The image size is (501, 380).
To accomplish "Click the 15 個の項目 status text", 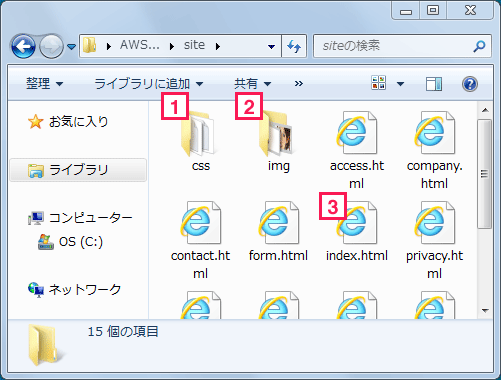I will [x=123, y=332].
